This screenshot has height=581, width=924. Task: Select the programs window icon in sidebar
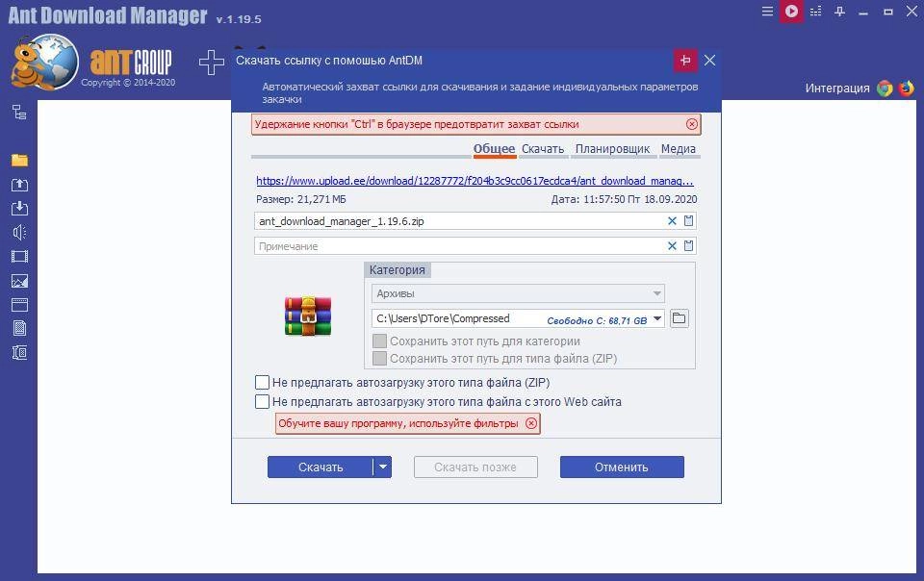19,305
